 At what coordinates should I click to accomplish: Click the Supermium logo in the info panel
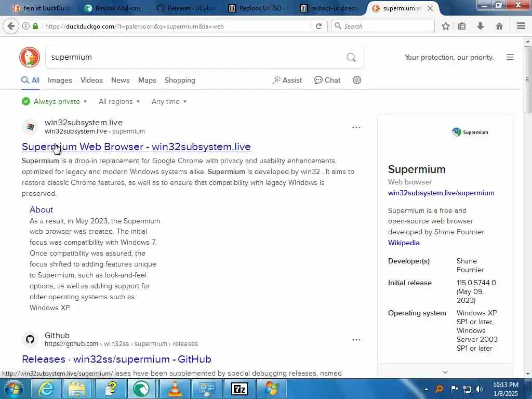470,132
